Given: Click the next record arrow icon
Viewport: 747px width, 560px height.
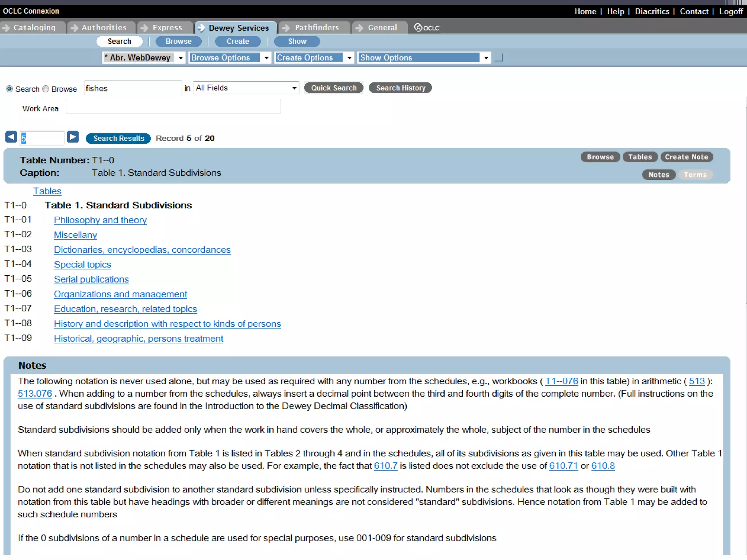Looking at the screenshot, I should (x=73, y=137).
